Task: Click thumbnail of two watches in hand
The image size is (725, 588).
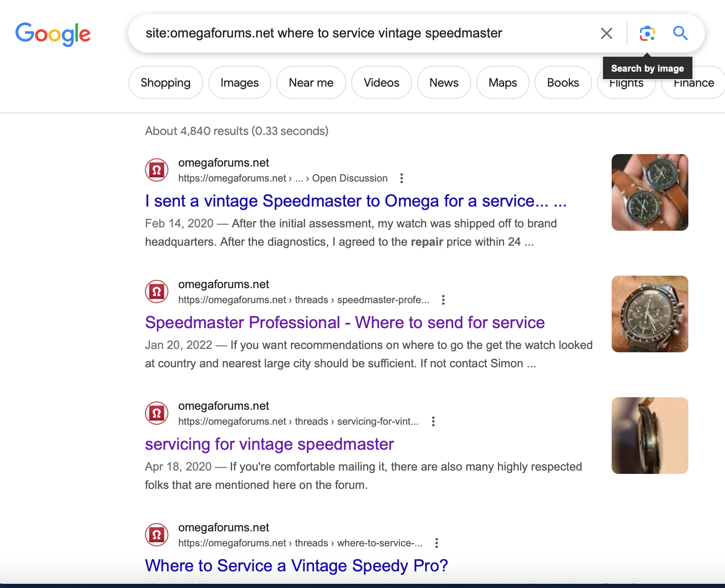Action: 650,192
